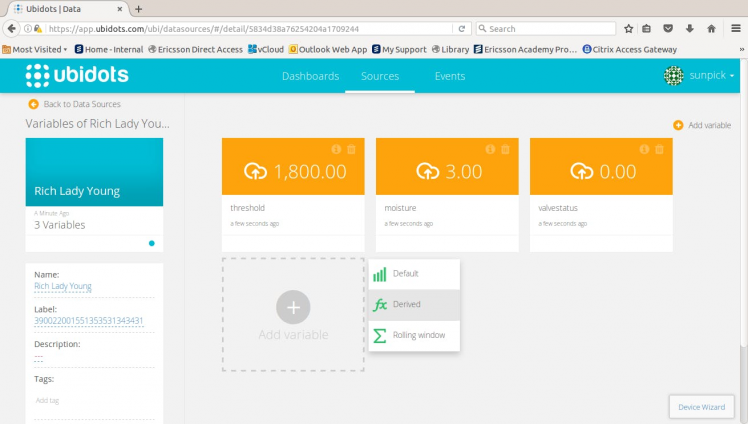Select Derived variable type
Viewport: 748px width, 424px height.
[414, 304]
